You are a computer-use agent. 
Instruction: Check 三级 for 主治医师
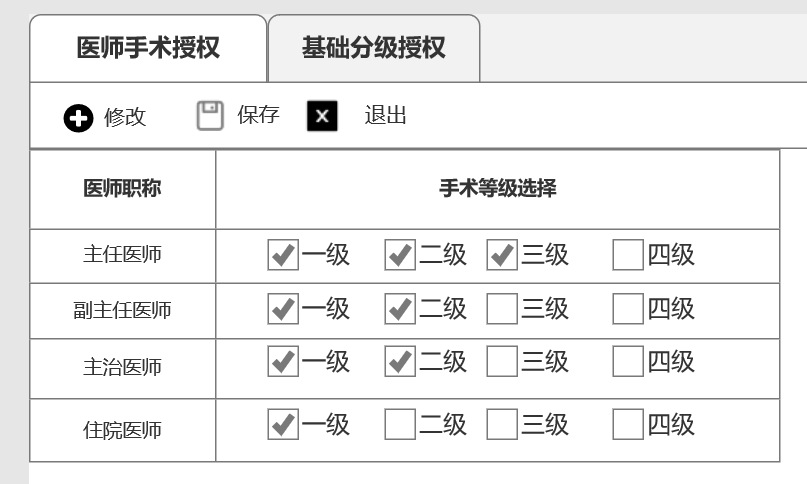502,361
